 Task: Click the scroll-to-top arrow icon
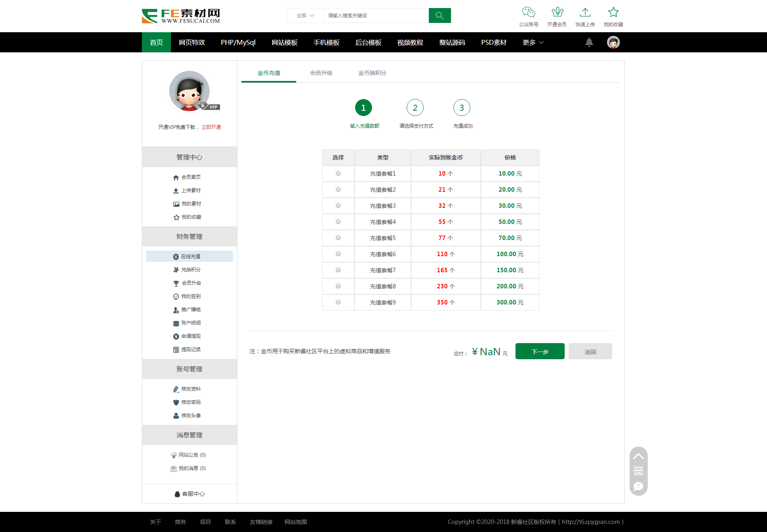tap(638, 456)
